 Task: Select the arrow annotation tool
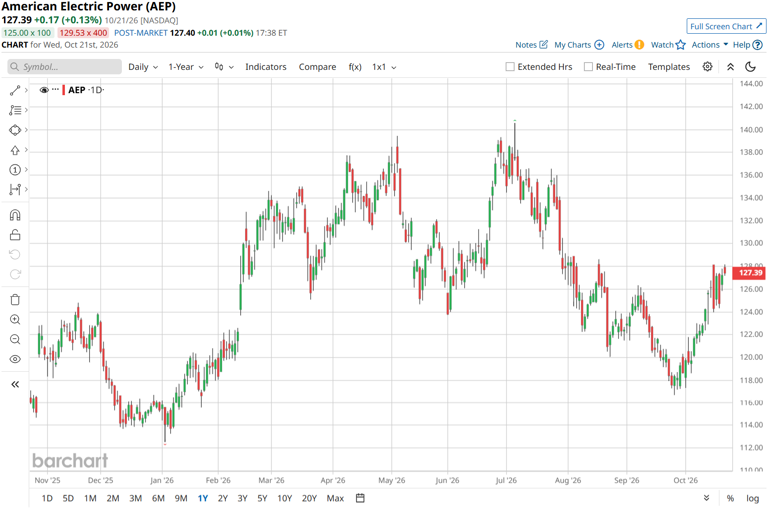(15, 150)
